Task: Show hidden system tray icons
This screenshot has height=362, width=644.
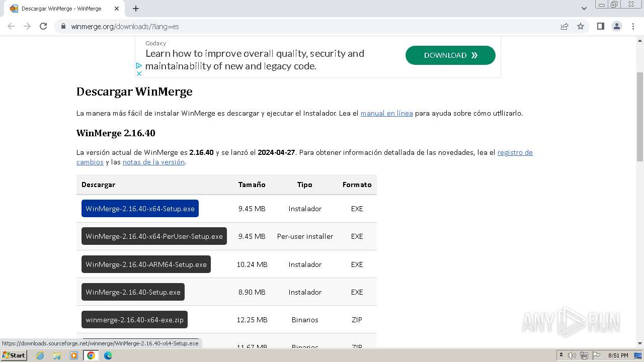Action: [x=561, y=355]
